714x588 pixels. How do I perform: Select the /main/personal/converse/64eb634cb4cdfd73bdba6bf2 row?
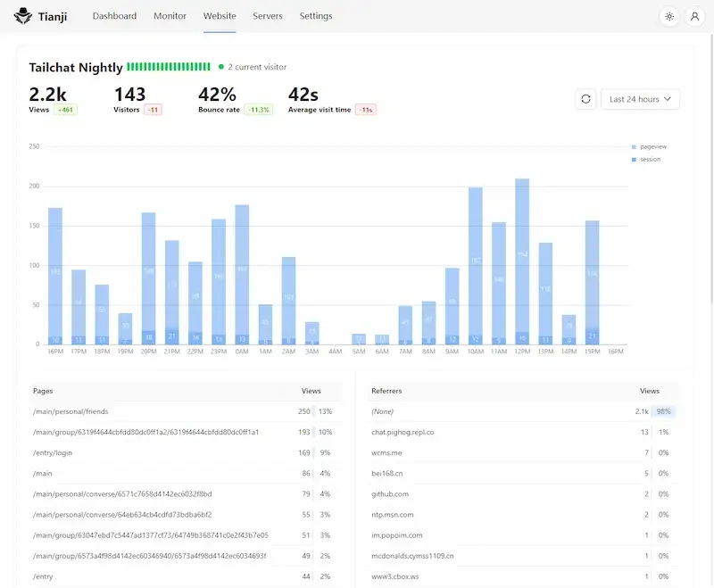(x=187, y=515)
